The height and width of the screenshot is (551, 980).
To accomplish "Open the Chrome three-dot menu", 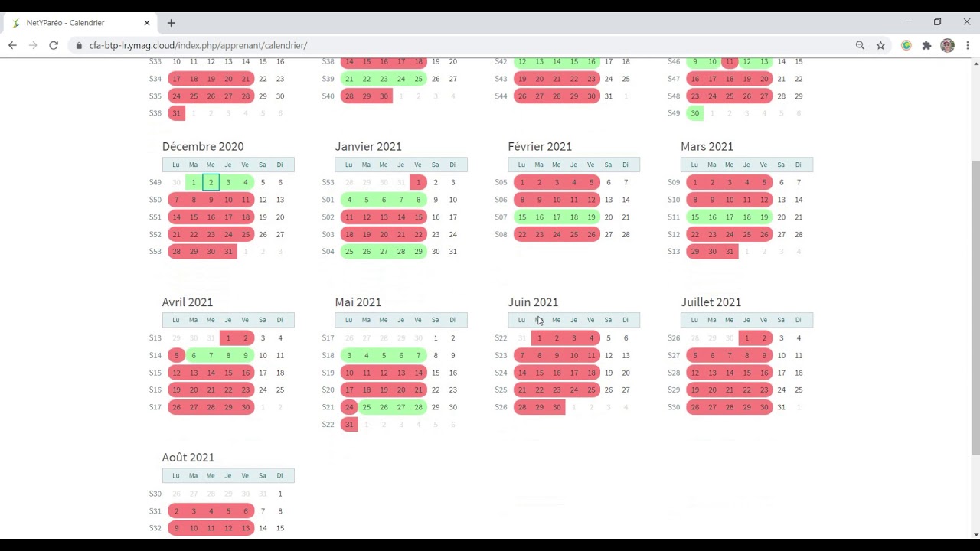I will [968, 46].
